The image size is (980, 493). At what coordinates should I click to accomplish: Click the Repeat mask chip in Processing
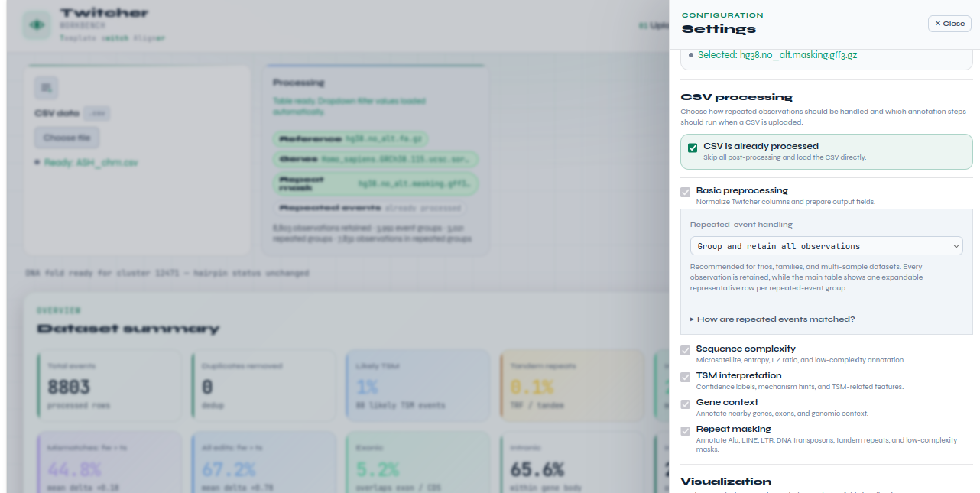375,184
